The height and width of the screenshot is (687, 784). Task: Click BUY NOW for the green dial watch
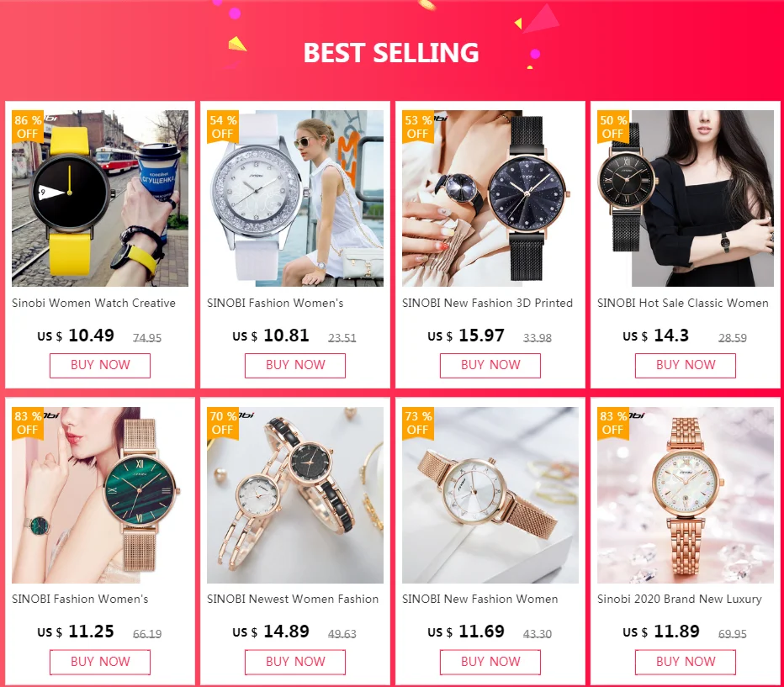100,662
